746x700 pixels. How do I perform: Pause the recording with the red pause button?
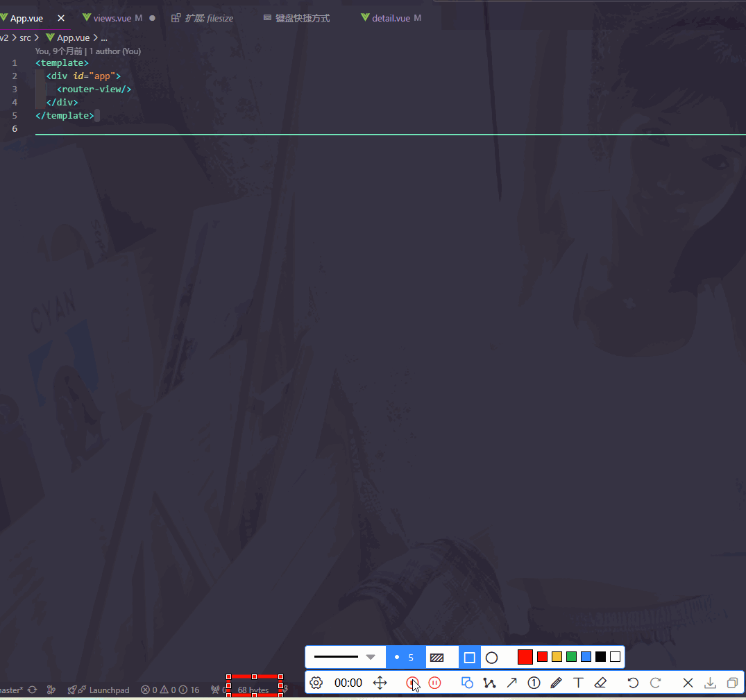point(434,683)
